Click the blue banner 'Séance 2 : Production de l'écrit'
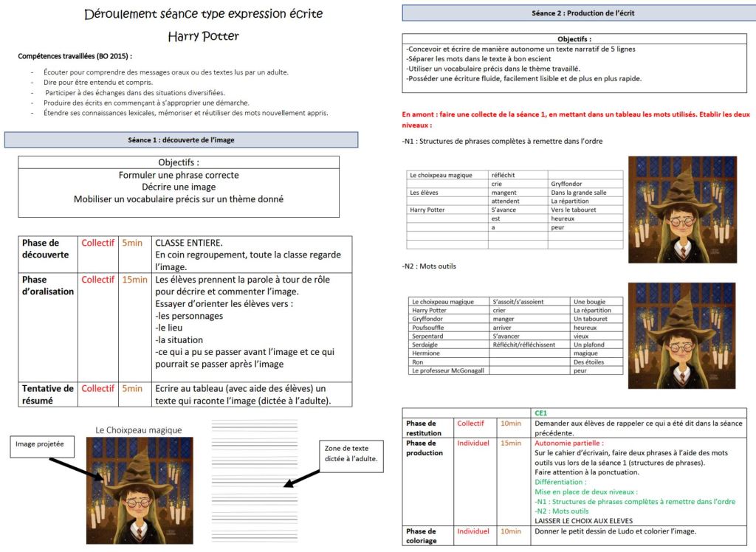756x552 pixels. tap(579, 13)
